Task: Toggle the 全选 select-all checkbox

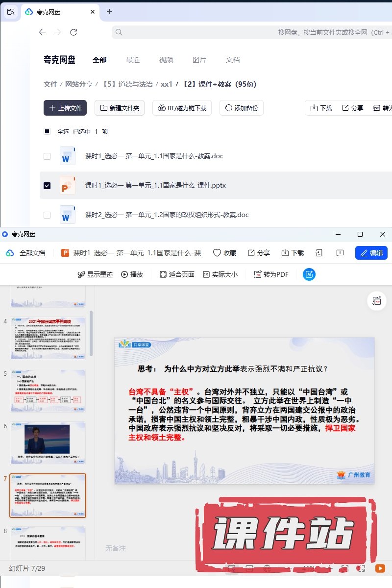Action: click(47, 131)
